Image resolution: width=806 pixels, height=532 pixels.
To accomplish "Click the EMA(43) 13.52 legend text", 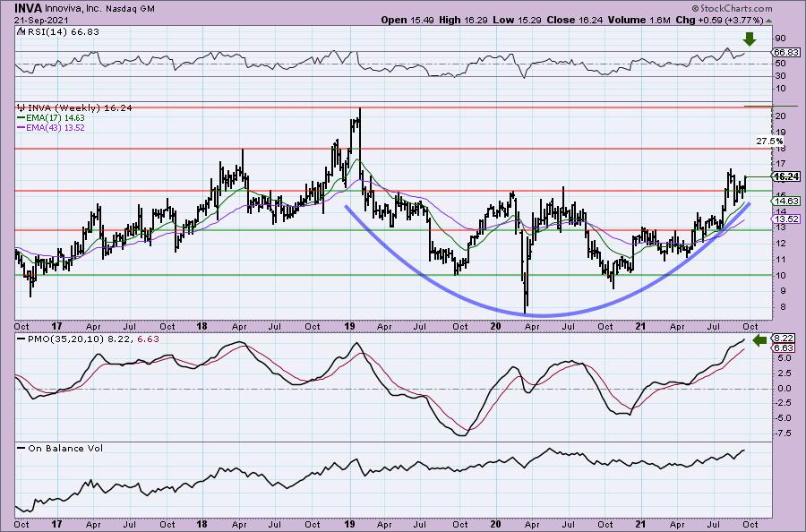I will 56,127.
